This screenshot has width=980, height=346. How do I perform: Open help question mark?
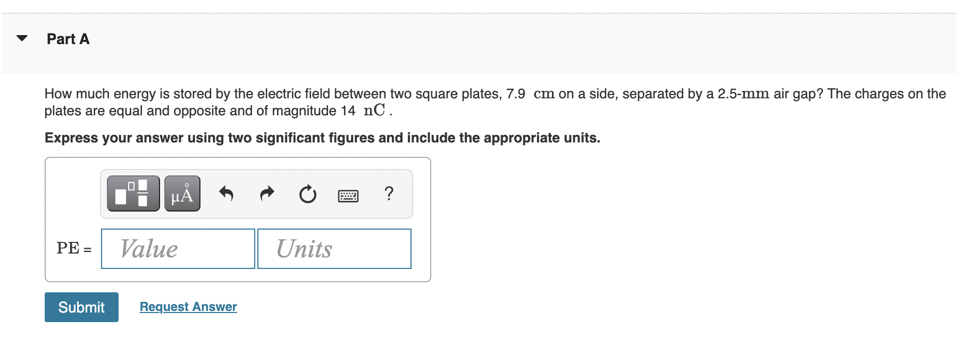(x=389, y=193)
